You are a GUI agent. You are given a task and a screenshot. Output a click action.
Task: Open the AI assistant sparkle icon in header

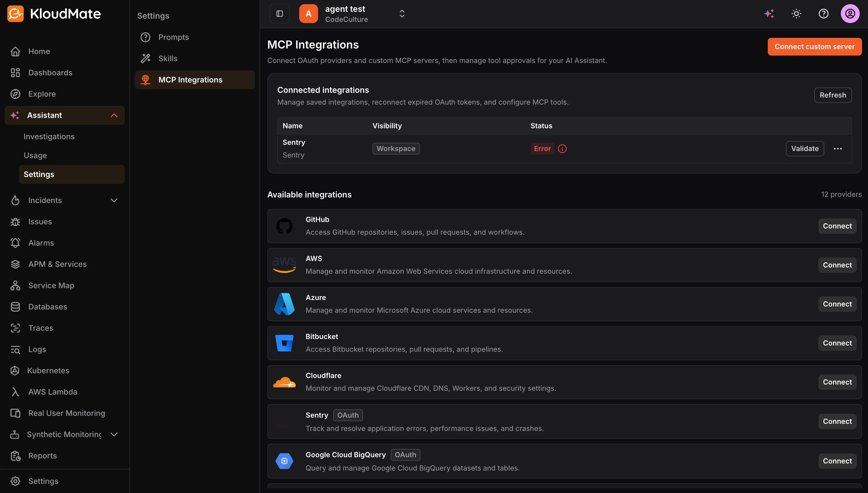[x=769, y=14]
